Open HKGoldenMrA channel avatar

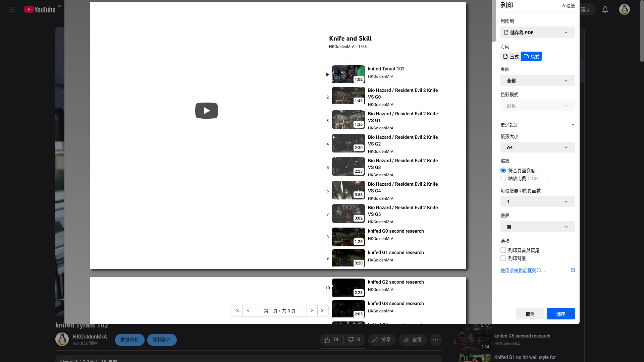[62, 339]
